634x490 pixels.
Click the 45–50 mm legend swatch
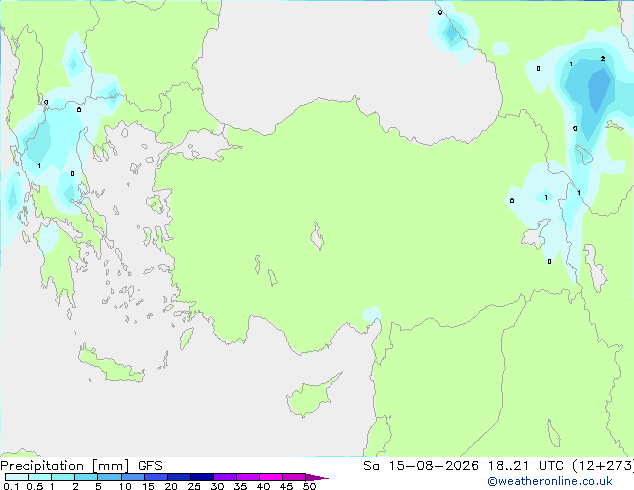[294, 477]
